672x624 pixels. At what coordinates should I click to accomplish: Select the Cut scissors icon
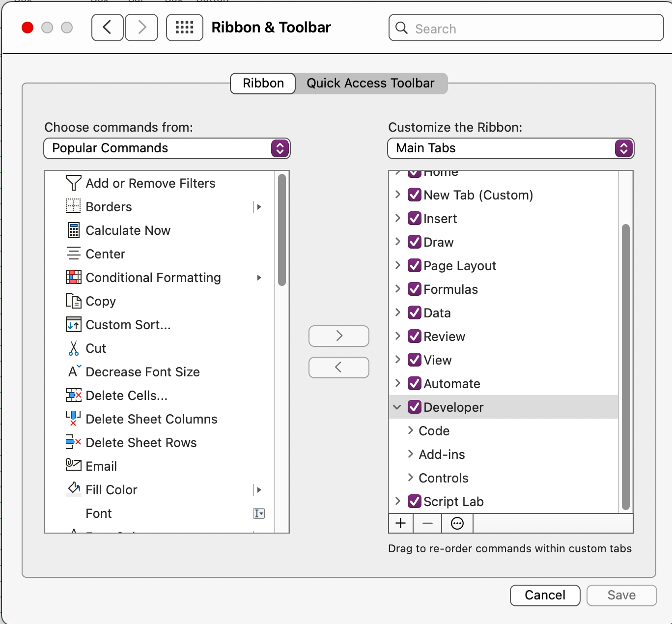tap(74, 348)
